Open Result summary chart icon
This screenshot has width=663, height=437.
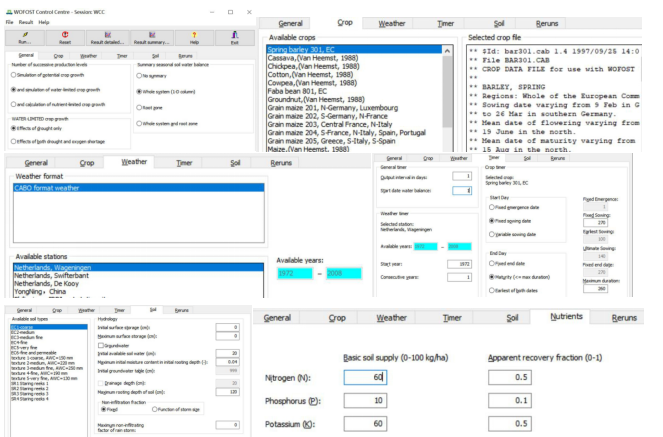point(151,38)
